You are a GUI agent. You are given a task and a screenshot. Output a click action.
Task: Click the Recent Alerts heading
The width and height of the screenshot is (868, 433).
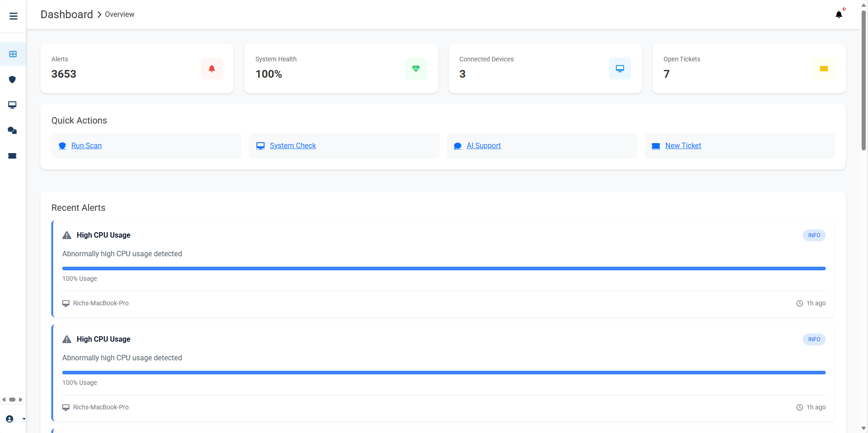78,208
